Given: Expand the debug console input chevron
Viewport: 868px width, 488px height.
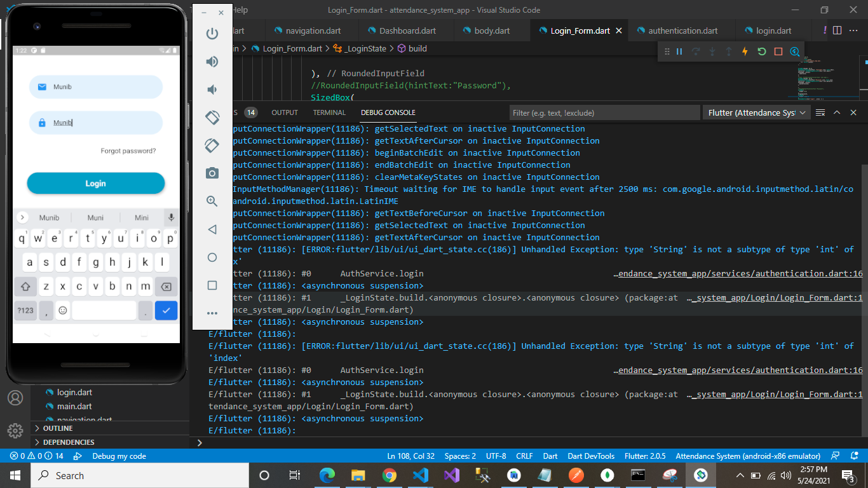Looking at the screenshot, I should click(x=200, y=442).
